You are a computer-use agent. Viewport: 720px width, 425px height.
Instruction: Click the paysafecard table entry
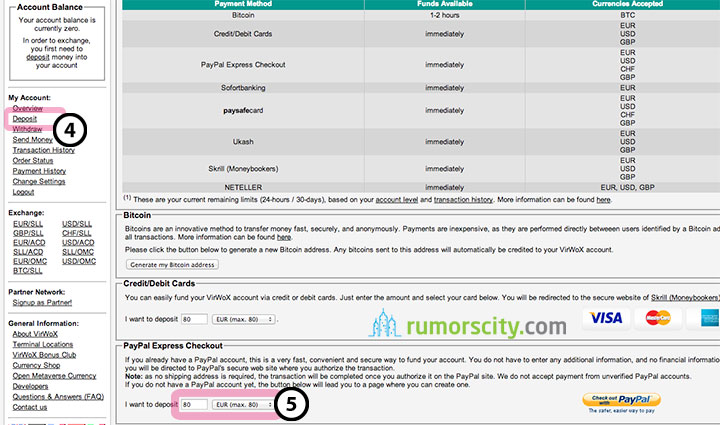[x=243, y=111]
